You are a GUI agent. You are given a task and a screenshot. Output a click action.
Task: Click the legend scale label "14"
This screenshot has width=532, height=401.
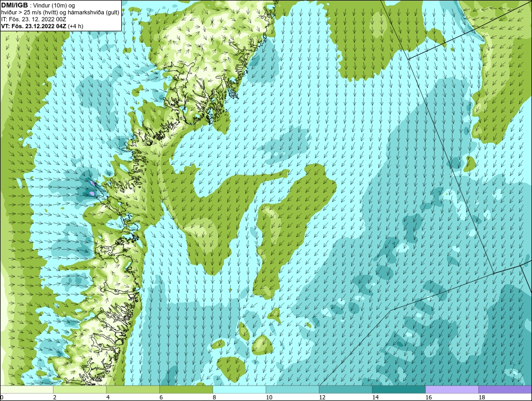[x=375, y=397]
